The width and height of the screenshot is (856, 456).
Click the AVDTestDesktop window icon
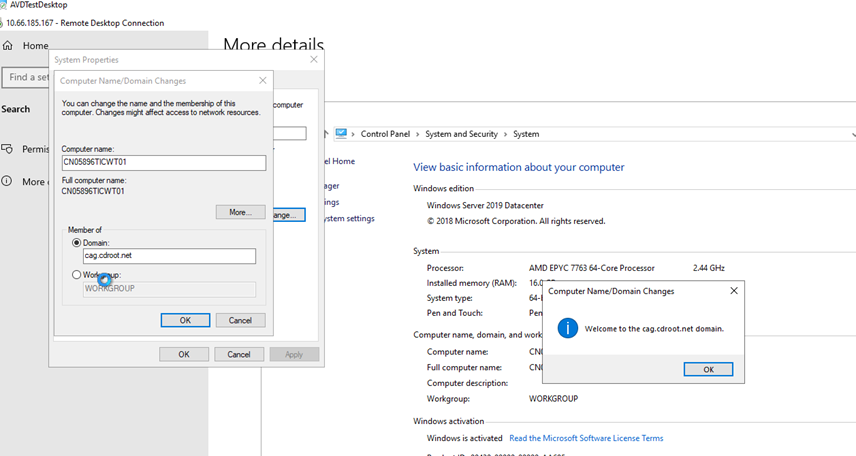3,5
